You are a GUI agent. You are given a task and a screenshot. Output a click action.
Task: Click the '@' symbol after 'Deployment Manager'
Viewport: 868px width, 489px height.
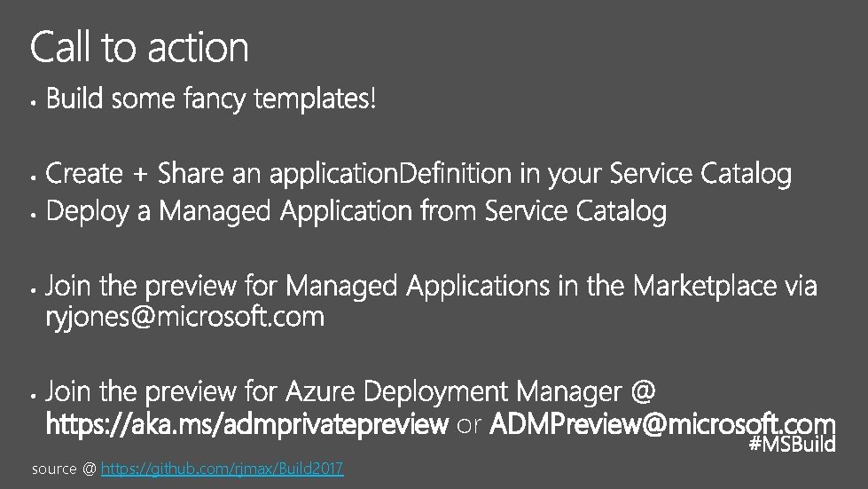tap(644, 391)
